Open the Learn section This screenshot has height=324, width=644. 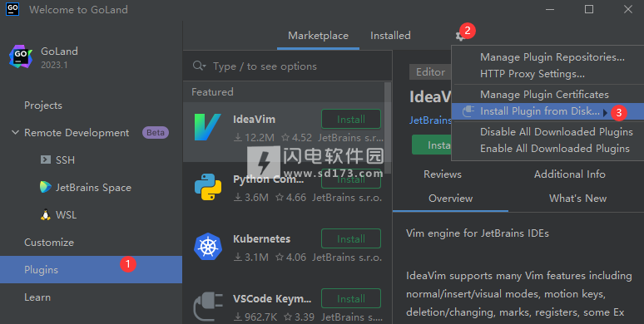click(x=37, y=297)
